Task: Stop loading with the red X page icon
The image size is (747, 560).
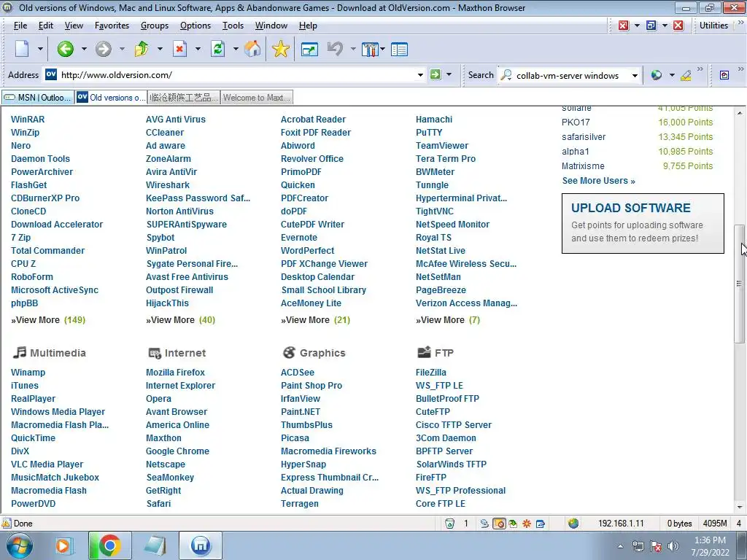Action: pyautogui.click(x=179, y=49)
